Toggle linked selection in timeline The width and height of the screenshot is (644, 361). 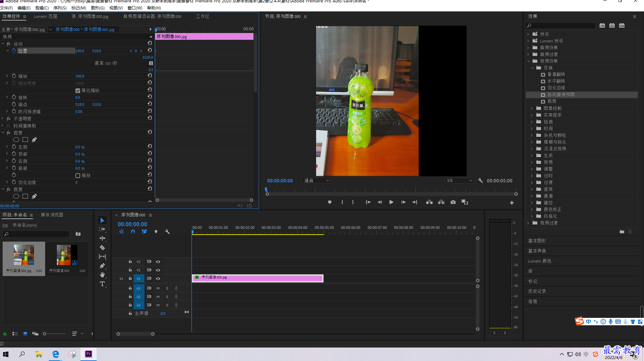tap(144, 232)
